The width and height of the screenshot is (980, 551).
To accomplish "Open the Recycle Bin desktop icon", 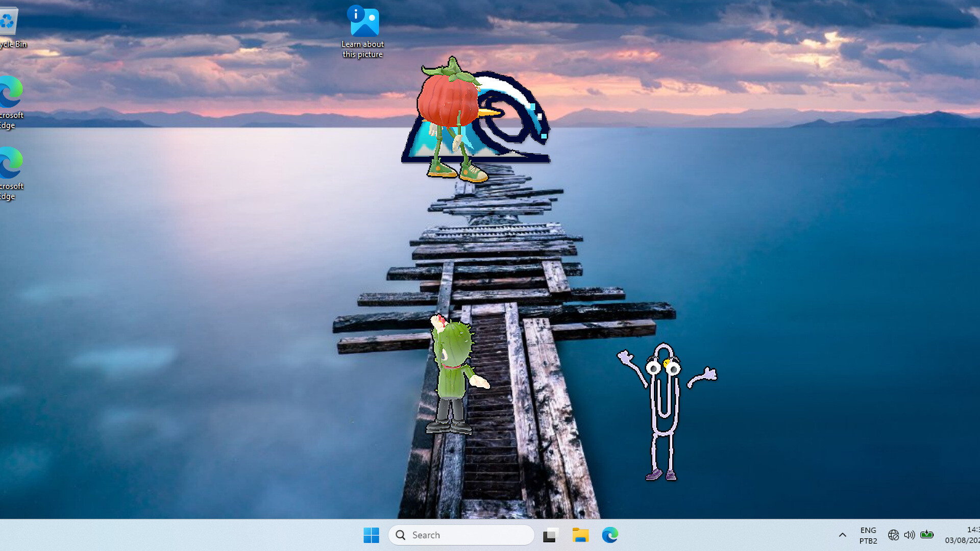I will coord(9,28).
